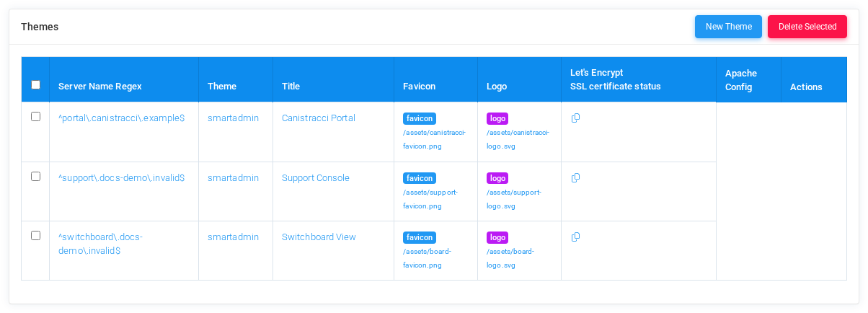Check the box for the Canistracci Portal row
868x313 pixels.
point(35,117)
